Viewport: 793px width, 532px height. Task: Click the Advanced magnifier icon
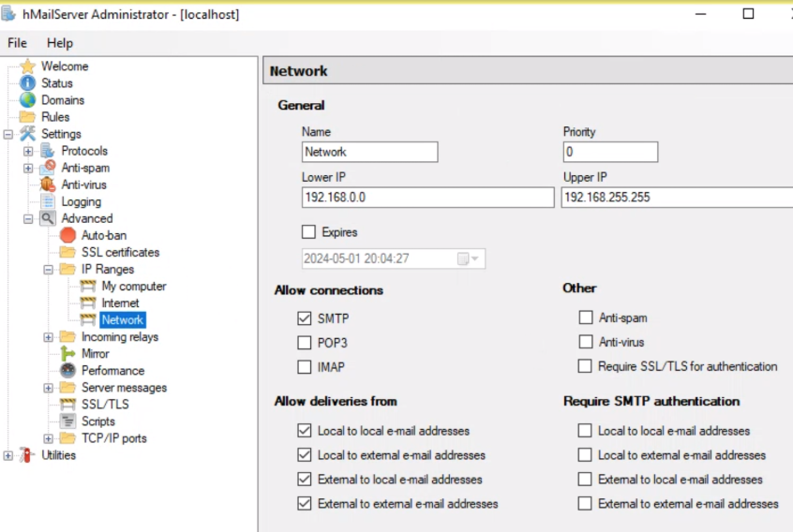pos(48,218)
